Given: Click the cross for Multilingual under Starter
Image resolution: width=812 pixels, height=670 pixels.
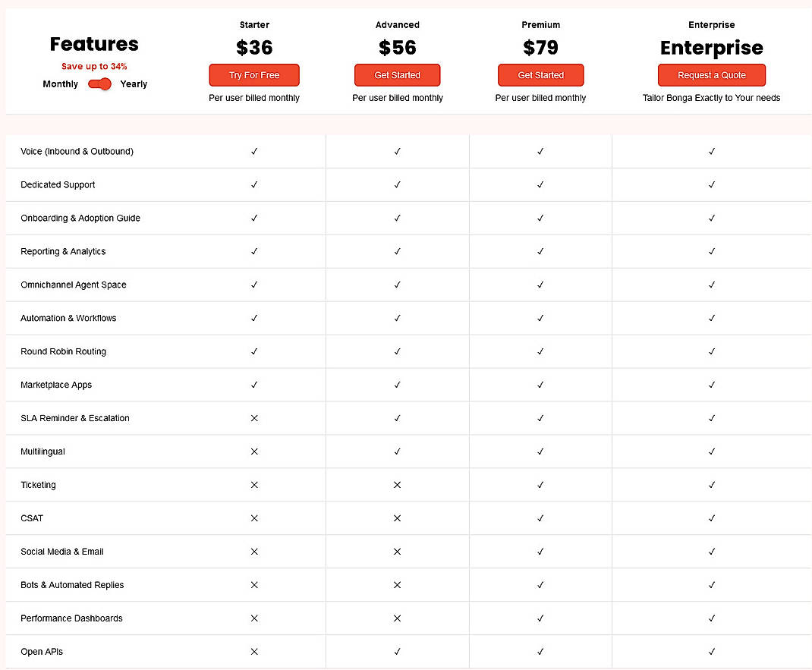Looking at the screenshot, I should pos(254,451).
